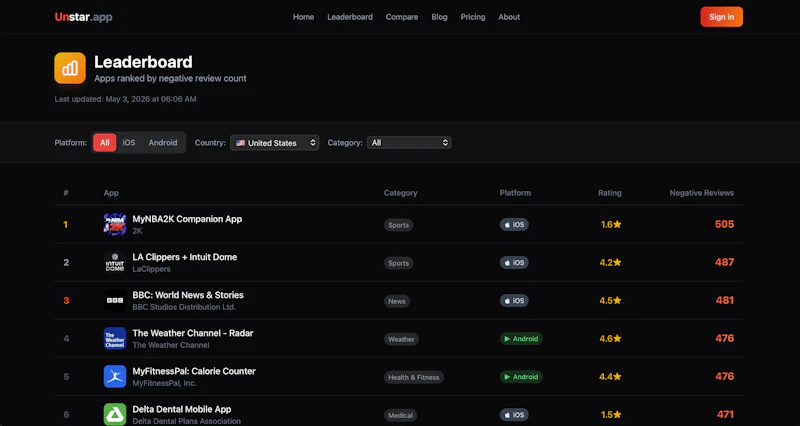Click the Sign in button
The height and width of the screenshot is (426, 800).
[x=721, y=17]
